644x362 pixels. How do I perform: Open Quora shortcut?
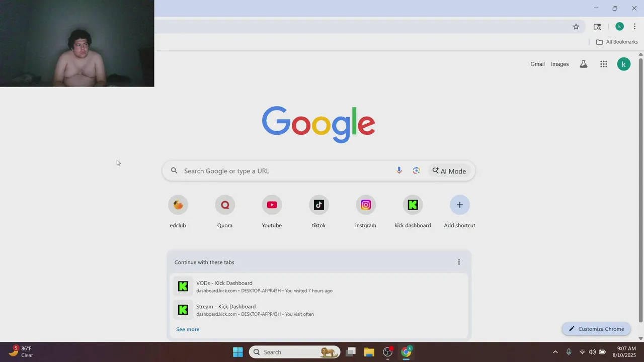tap(225, 212)
